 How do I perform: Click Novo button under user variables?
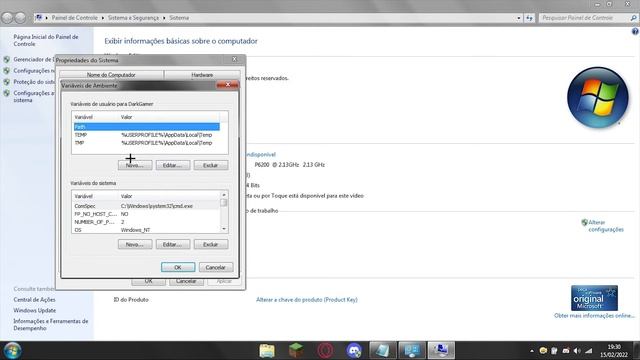click(135, 165)
